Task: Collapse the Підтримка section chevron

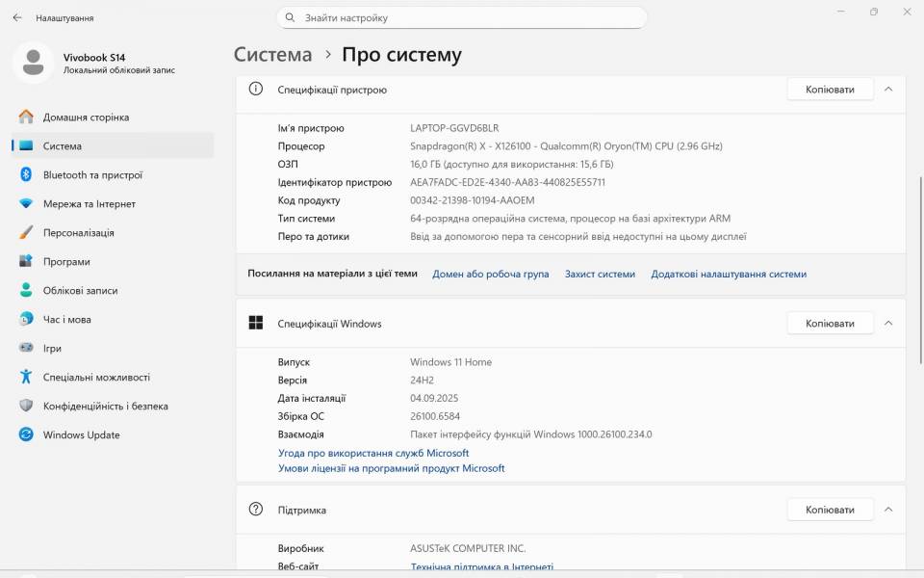Action: coord(888,510)
